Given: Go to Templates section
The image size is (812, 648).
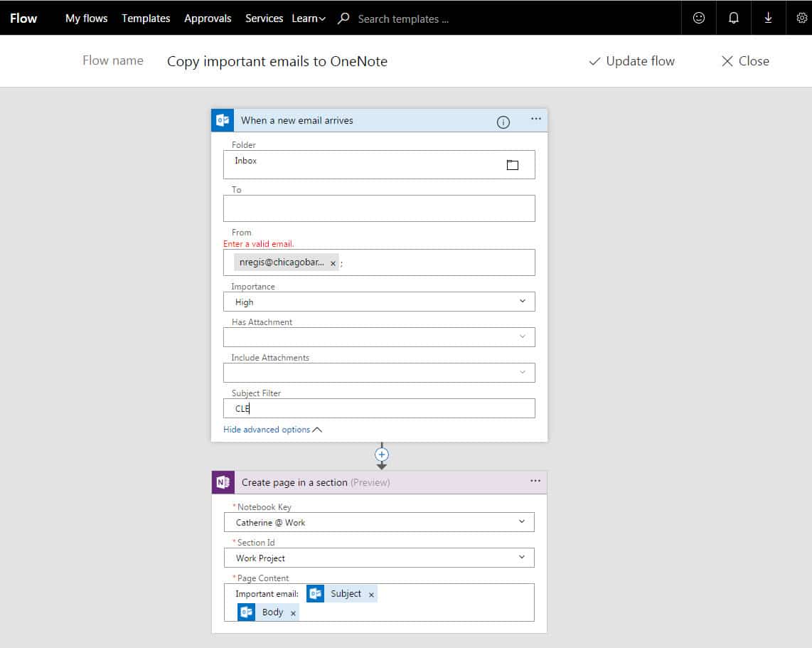Looking at the screenshot, I should point(146,18).
